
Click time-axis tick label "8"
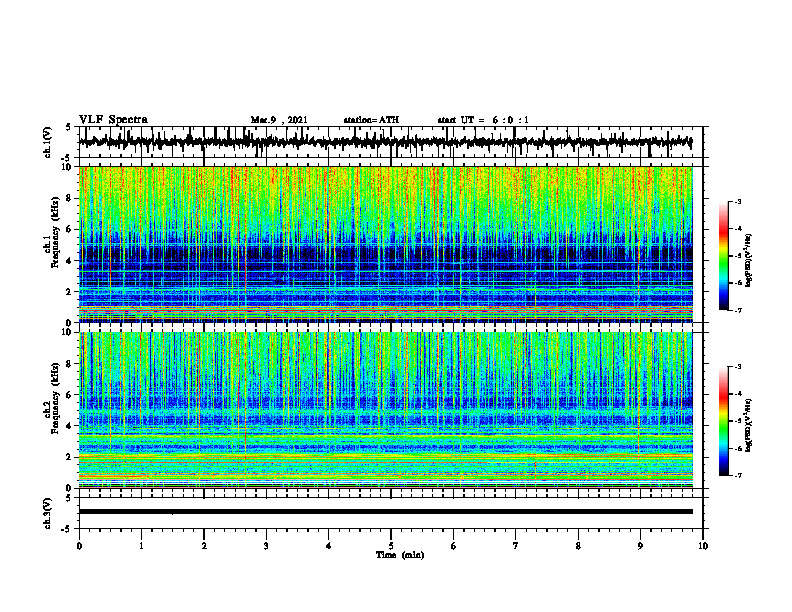tap(578, 546)
